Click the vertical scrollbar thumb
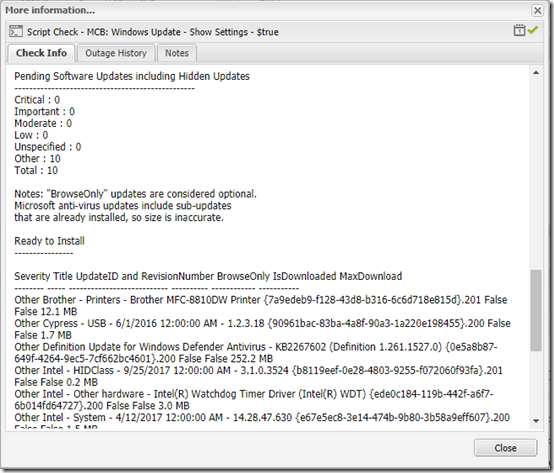Screen dimensions: 554x473 coord(536,311)
